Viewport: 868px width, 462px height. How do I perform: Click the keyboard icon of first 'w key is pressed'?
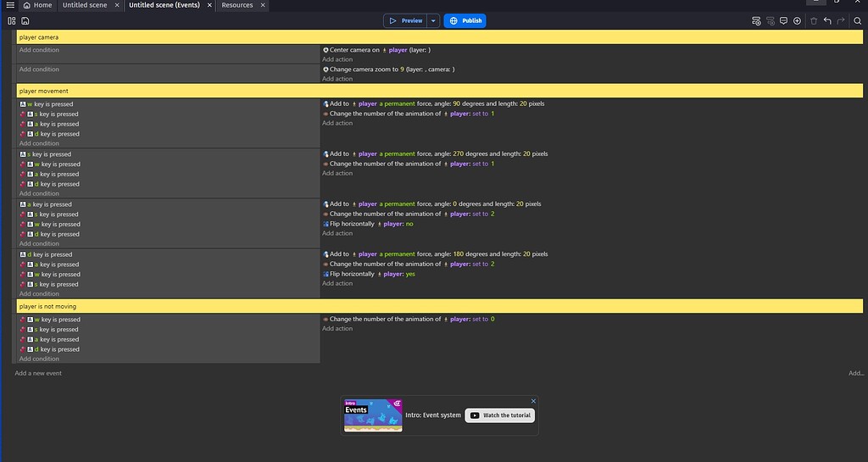click(x=23, y=104)
